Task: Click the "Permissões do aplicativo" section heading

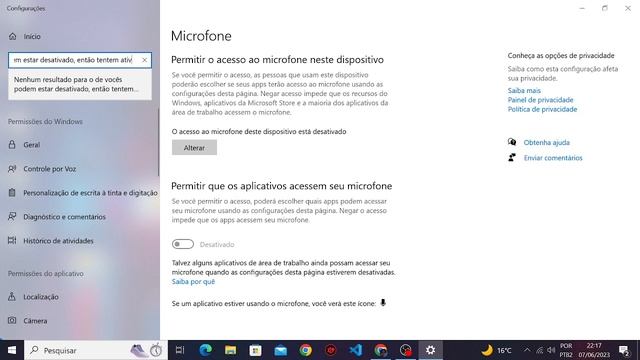Action: coord(46,273)
